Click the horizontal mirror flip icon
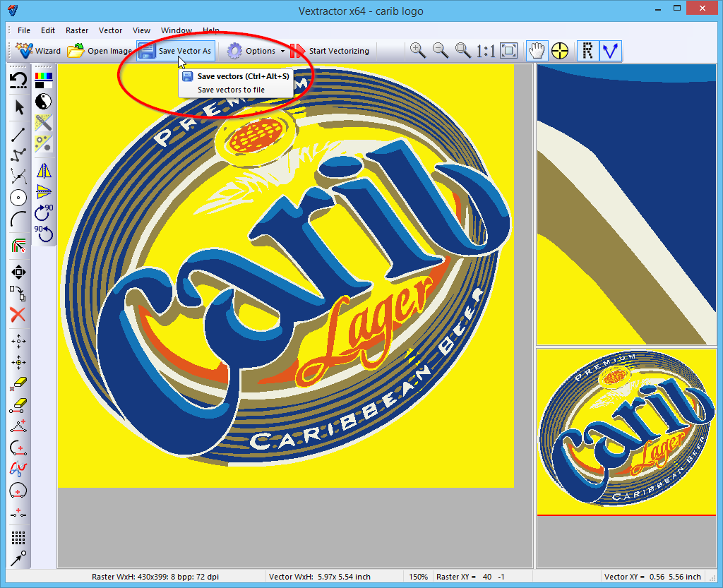 click(44, 170)
